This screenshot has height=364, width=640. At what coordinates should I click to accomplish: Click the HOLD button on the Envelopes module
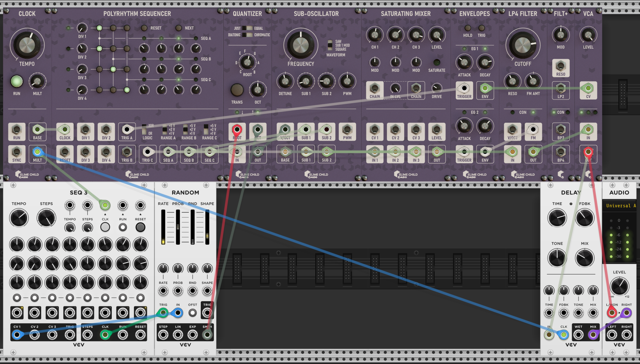coord(468,28)
